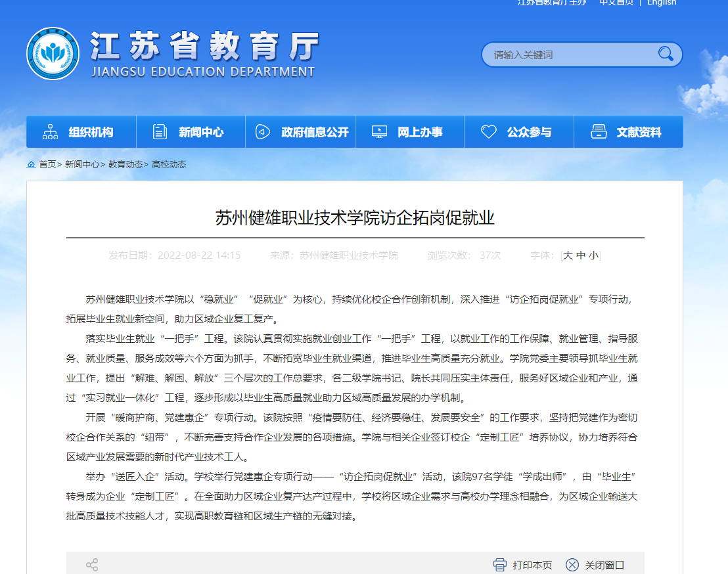Set font size to medium (中)
The width and height of the screenshot is (728, 574).
tap(580, 255)
